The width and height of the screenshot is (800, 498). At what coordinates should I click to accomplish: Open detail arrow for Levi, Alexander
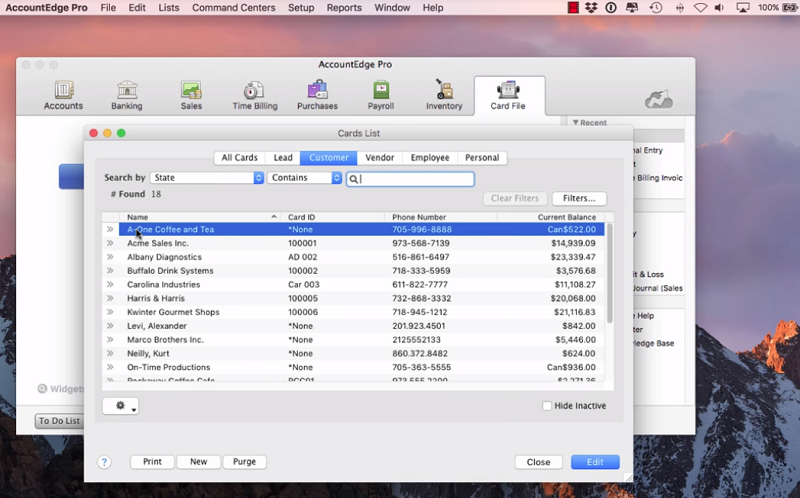click(110, 326)
